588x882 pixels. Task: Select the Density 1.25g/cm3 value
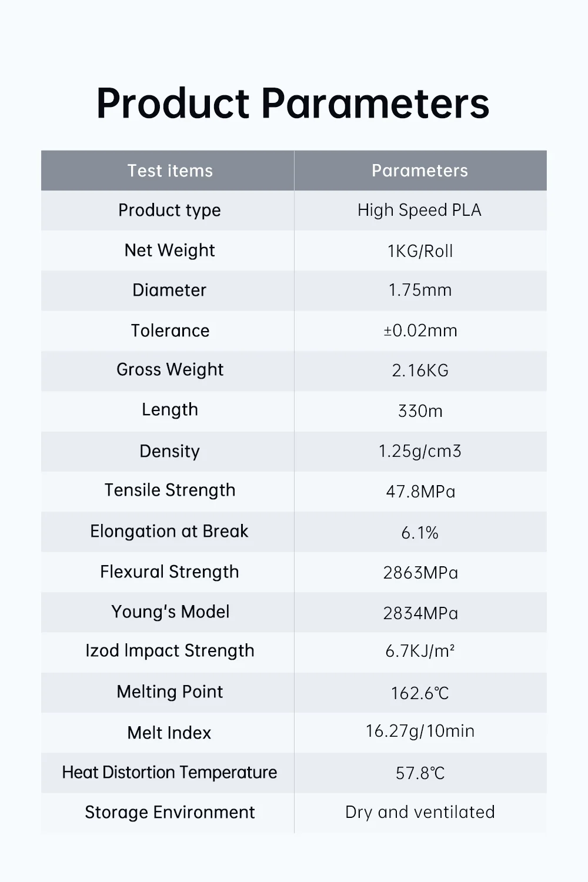tap(420, 451)
